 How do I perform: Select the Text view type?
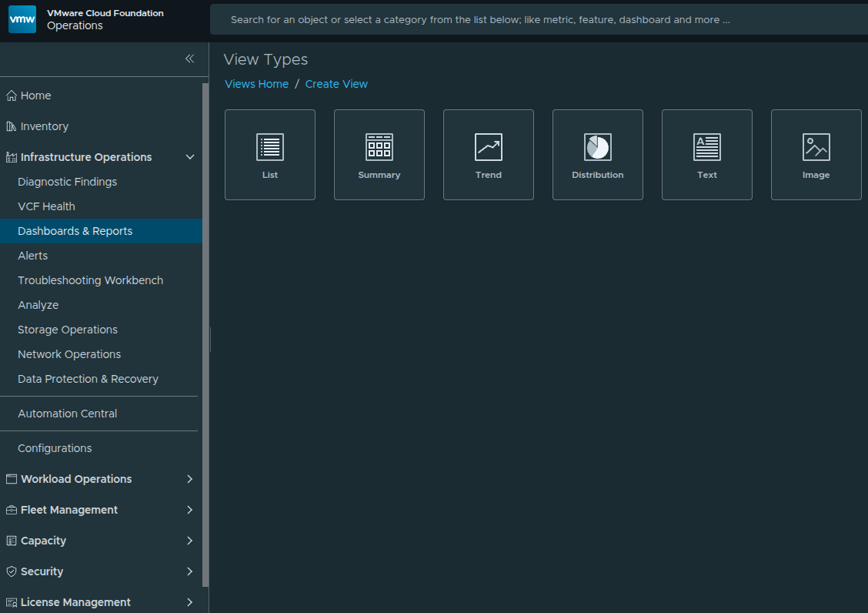706,154
